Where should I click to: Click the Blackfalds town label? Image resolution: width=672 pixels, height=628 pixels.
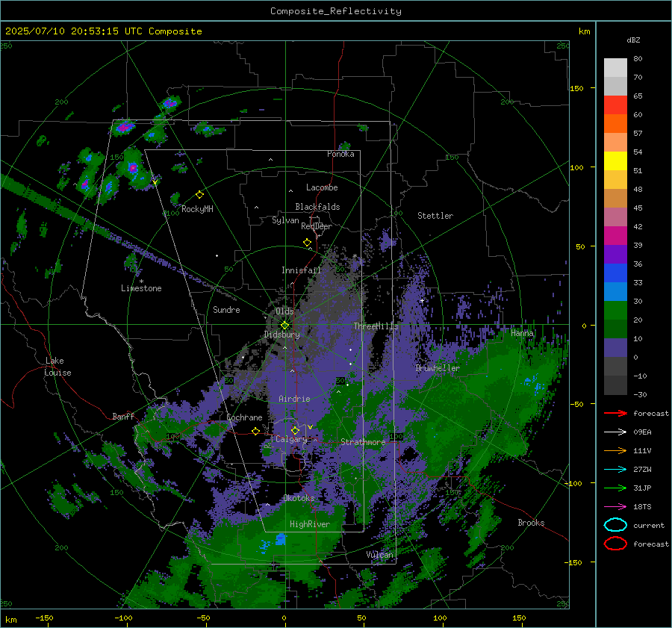(x=317, y=207)
